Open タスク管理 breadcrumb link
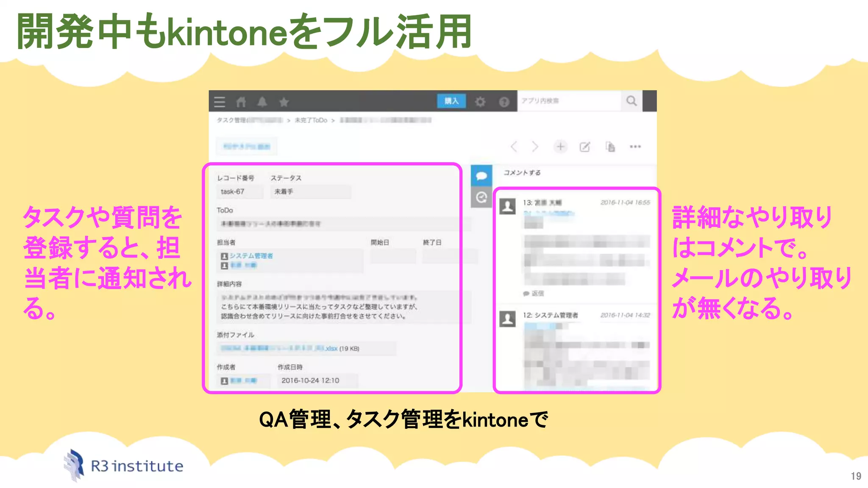 pos(250,120)
